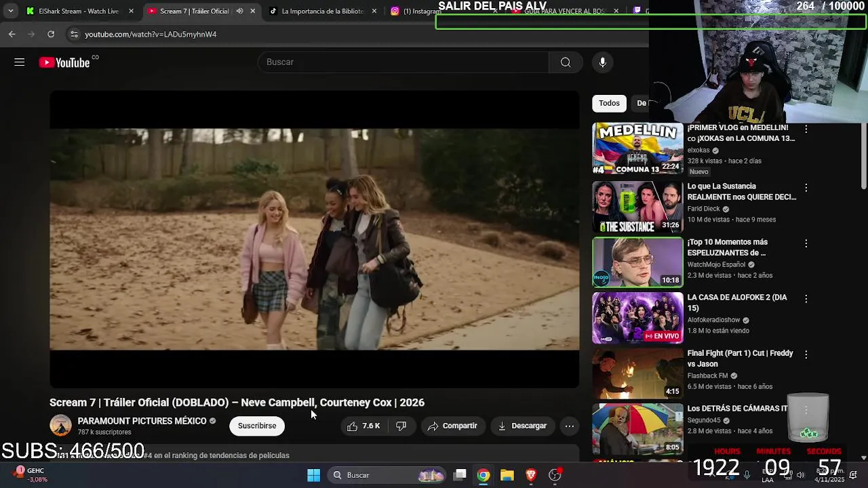Open LA CASA DE ALOFOKE 2 live title
Viewport: 868px width, 488px height.
tap(737, 303)
